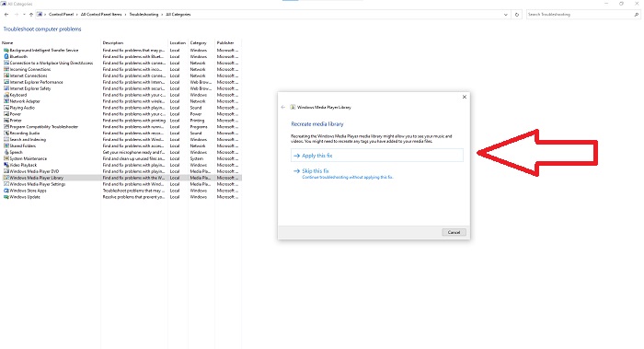Image resolution: width=644 pixels, height=349 pixels.
Task: Close the troubleshooter dialog with the X
Action: [x=465, y=97]
